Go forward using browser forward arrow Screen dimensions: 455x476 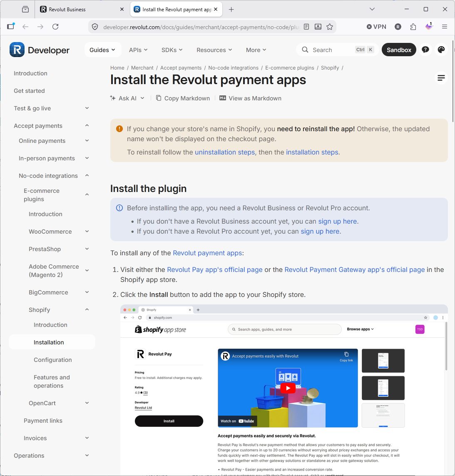pos(40,27)
